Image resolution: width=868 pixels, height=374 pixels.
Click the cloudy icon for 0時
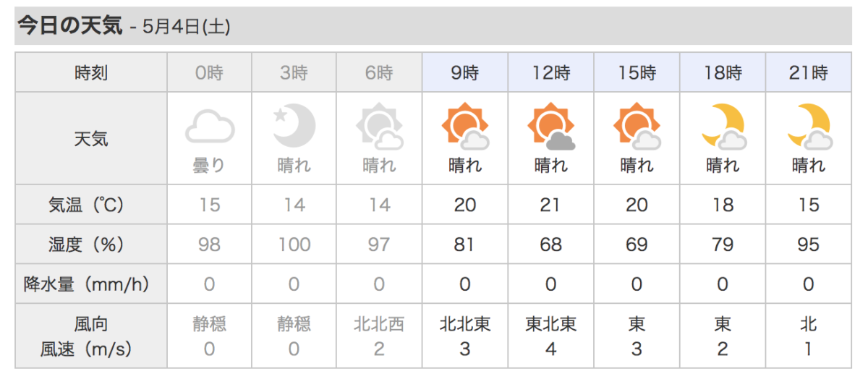coord(210,127)
